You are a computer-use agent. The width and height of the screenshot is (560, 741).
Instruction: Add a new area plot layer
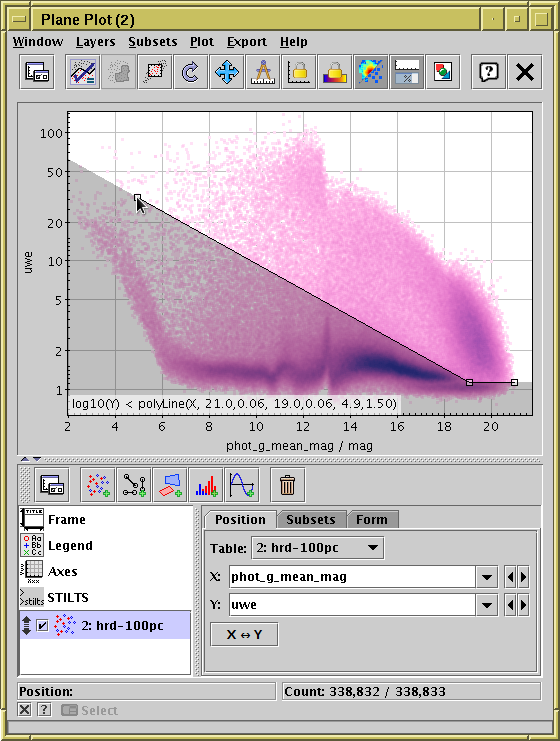(x=170, y=485)
